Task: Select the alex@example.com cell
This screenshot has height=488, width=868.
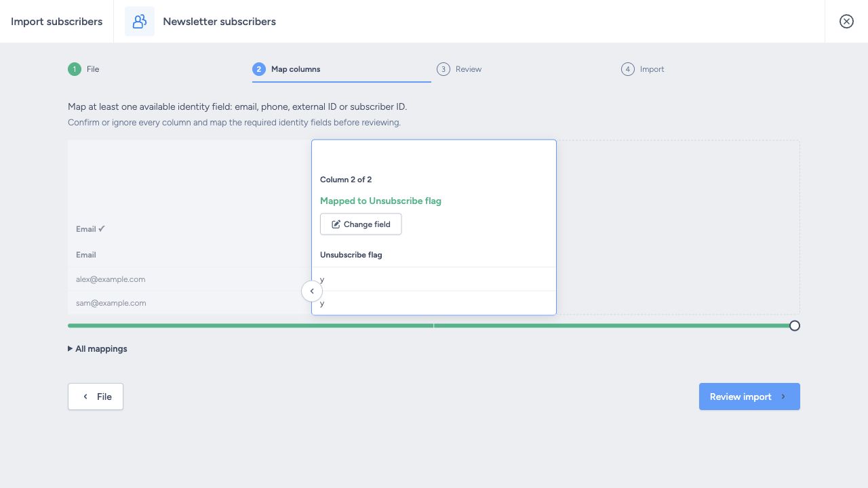Action: [190, 279]
